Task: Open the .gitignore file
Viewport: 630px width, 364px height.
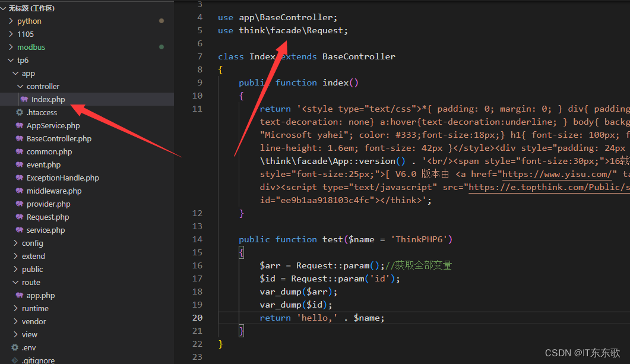Action: [38, 360]
